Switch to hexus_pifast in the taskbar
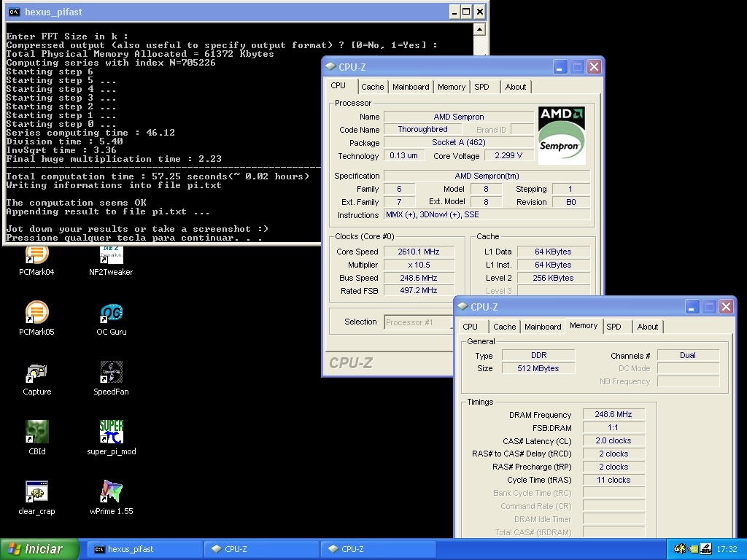This screenshot has height=560, width=747. [145, 549]
